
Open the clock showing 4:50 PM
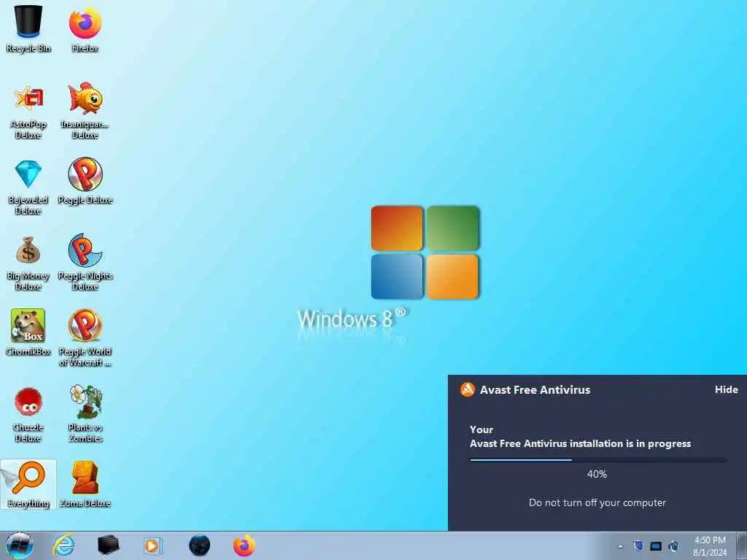click(x=710, y=546)
